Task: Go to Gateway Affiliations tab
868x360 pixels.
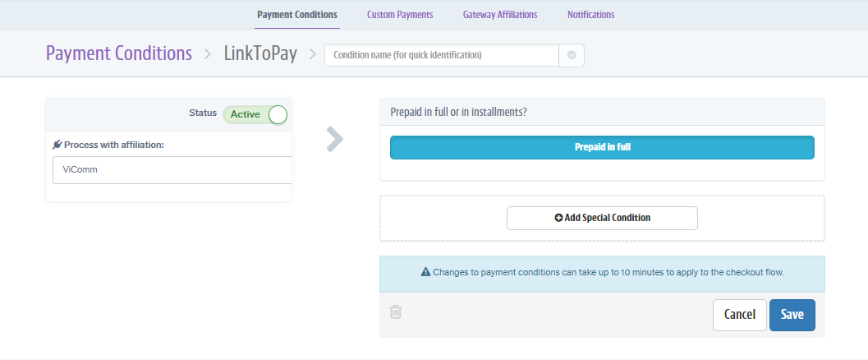Action: pyautogui.click(x=500, y=15)
